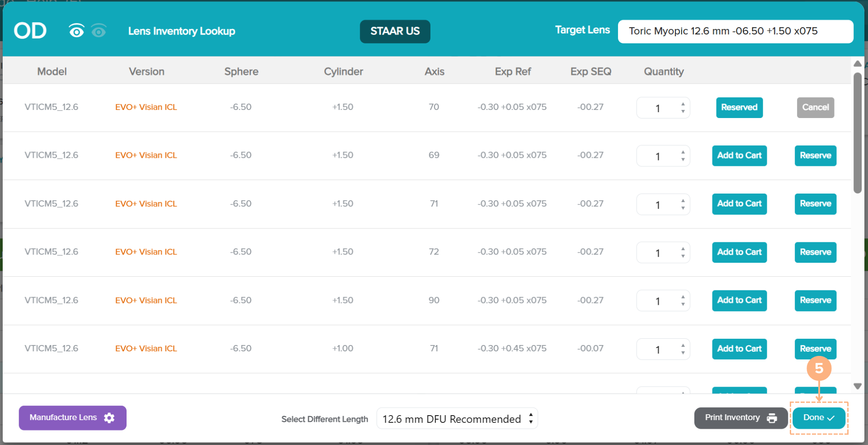Viewport: 868px width, 445px height.
Task: Cancel the reservation for axis 70 lens
Action: 815,108
